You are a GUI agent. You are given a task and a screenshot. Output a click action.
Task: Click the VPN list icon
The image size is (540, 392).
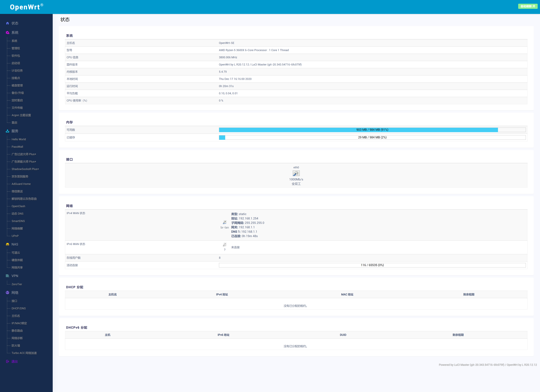[x=7, y=276]
